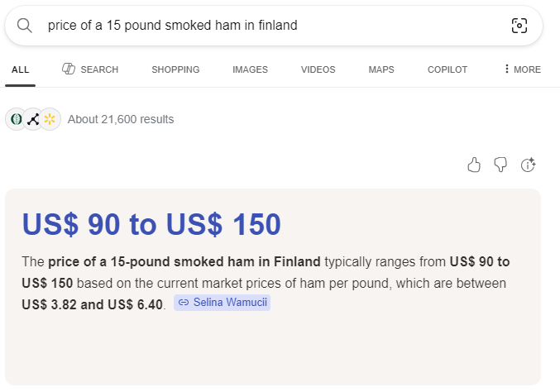Give the answer a thumbs up
This screenshot has width=560, height=392.
point(474,165)
